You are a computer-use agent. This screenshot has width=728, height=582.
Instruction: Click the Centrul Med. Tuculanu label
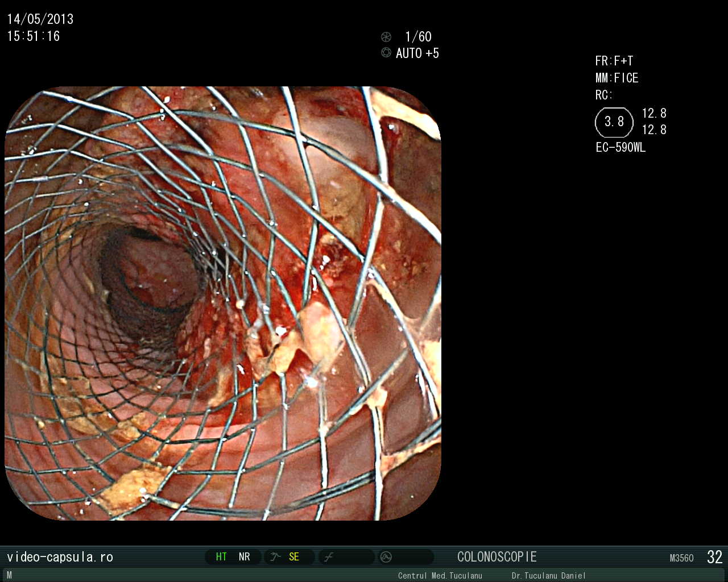pyautogui.click(x=440, y=576)
